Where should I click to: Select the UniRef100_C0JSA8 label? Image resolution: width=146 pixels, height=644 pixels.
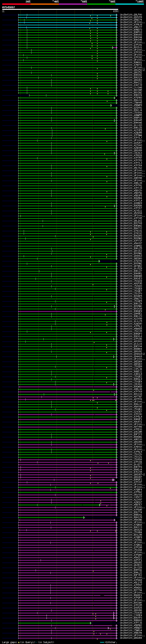tap(131, 87)
